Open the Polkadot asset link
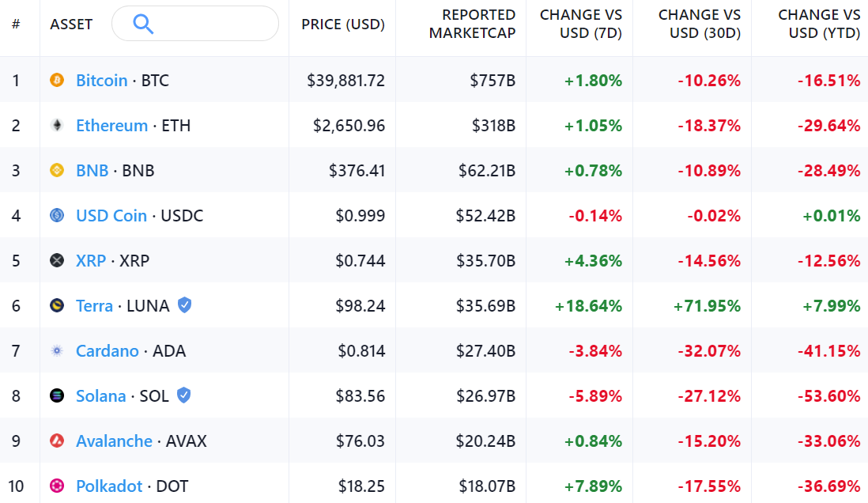 pos(109,486)
